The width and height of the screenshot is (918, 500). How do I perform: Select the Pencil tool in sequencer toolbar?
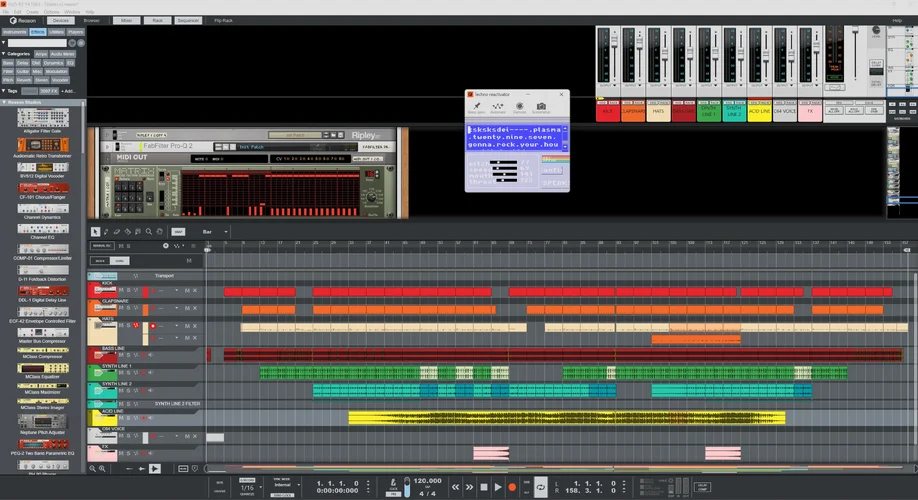click(x=107, y=231)
